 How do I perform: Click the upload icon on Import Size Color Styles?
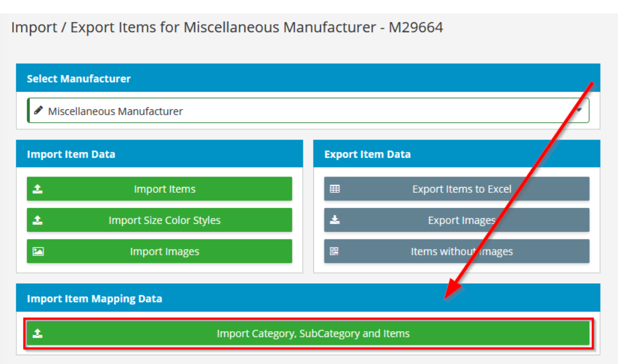37,220
